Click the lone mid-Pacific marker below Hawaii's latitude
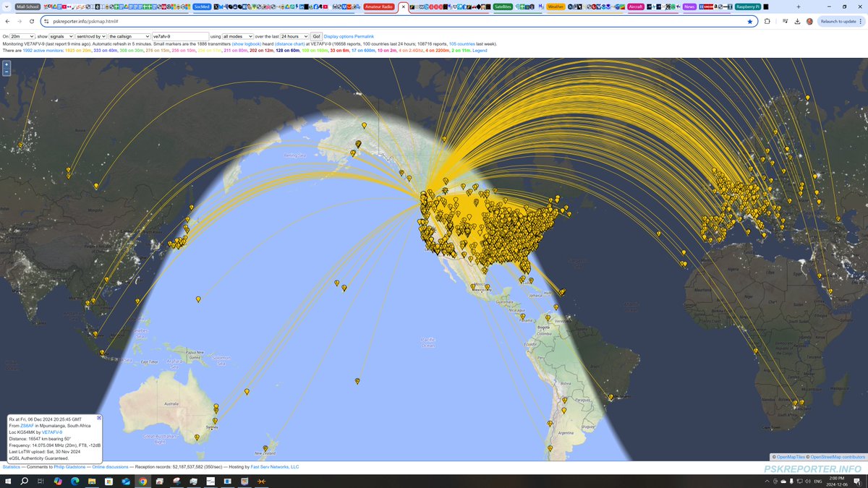Viewport: 868px width, 488px height. [357, 381]
